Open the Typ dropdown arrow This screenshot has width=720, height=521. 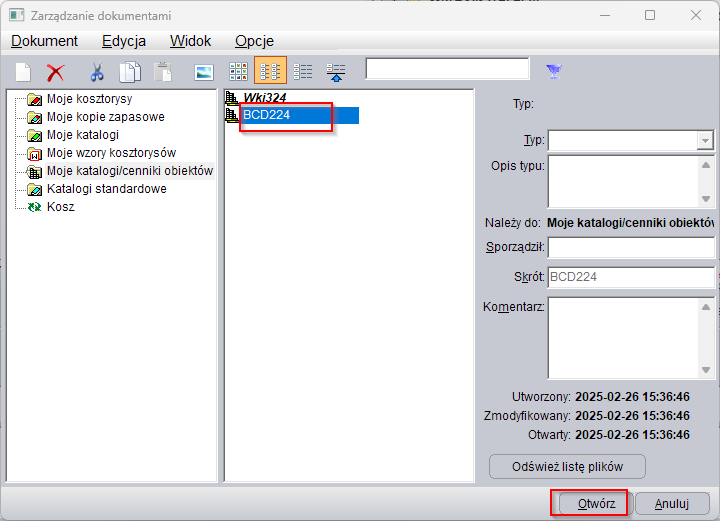pos(705,140)
